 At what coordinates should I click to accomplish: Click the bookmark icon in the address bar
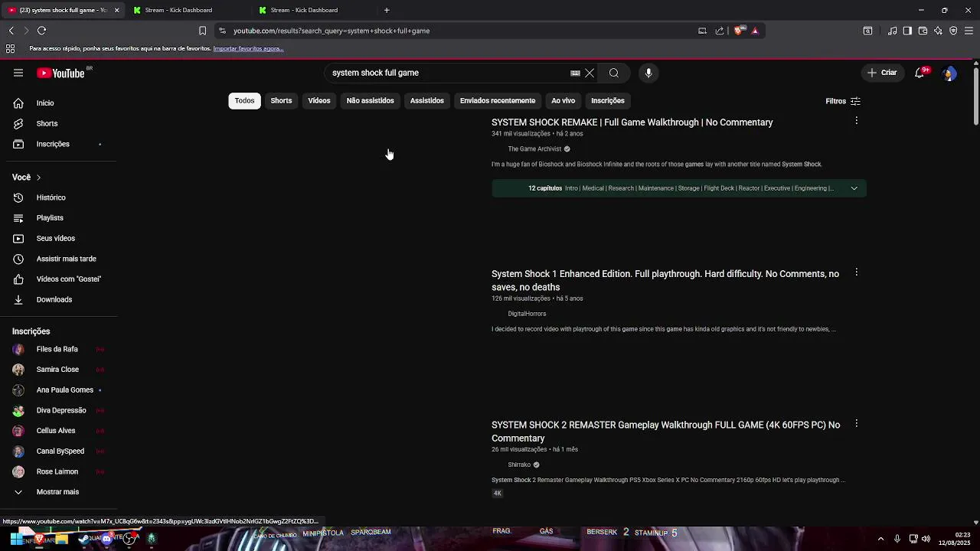click(202, 31)
